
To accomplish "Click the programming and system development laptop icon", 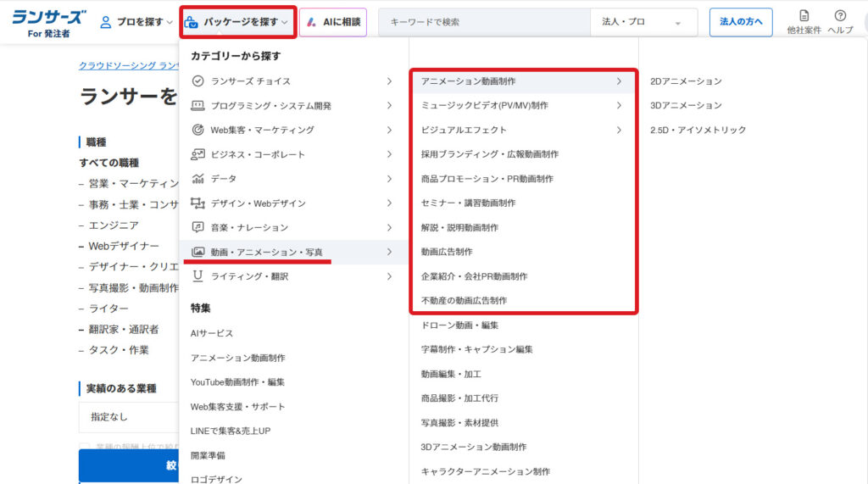I will [x=198, y=106].
